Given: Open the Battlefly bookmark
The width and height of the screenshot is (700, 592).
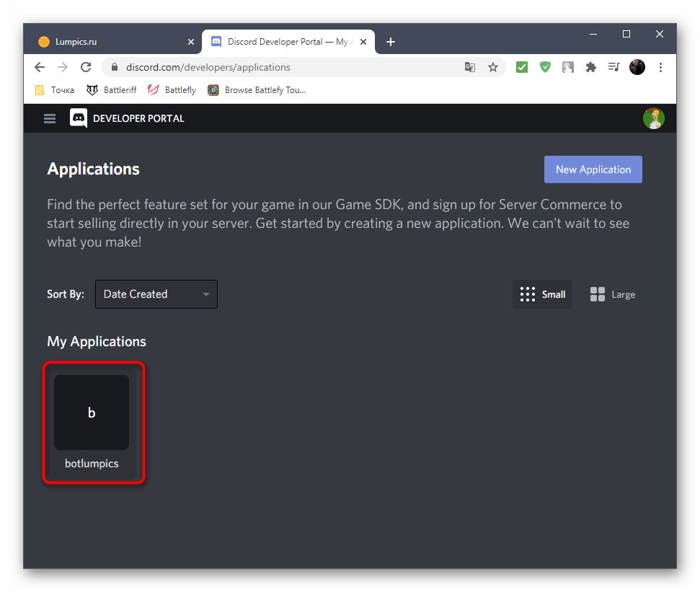Looking at the screenshot, I should click(x=172, y=90).
